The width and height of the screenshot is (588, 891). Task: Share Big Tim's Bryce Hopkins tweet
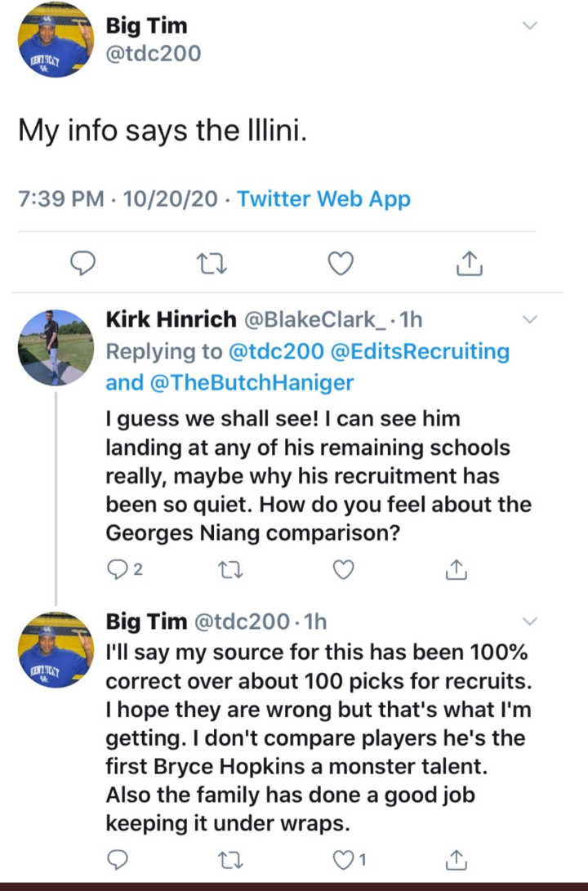(454, 858)
